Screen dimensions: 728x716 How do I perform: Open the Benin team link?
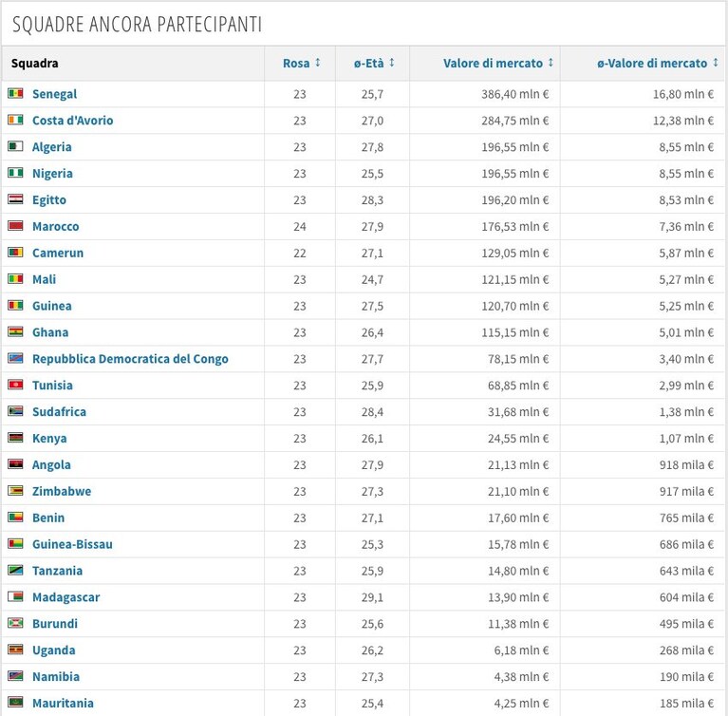(x=48, y=518)
